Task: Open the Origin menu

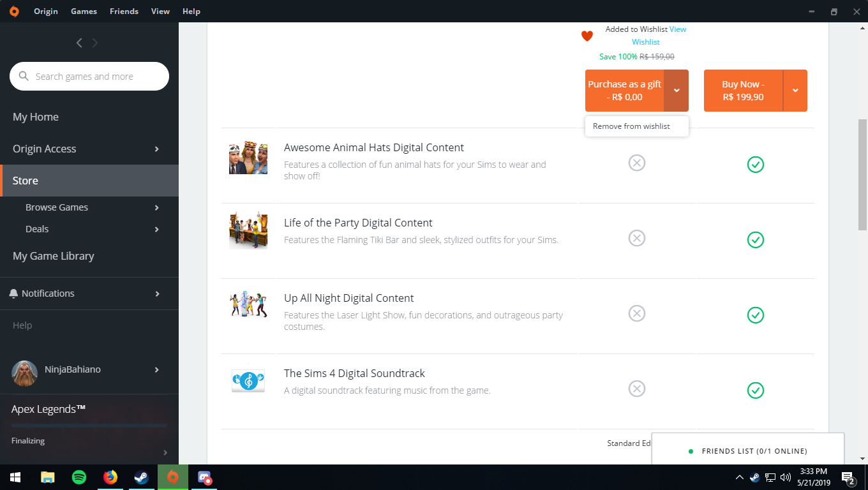Action: tap(46, 11)
